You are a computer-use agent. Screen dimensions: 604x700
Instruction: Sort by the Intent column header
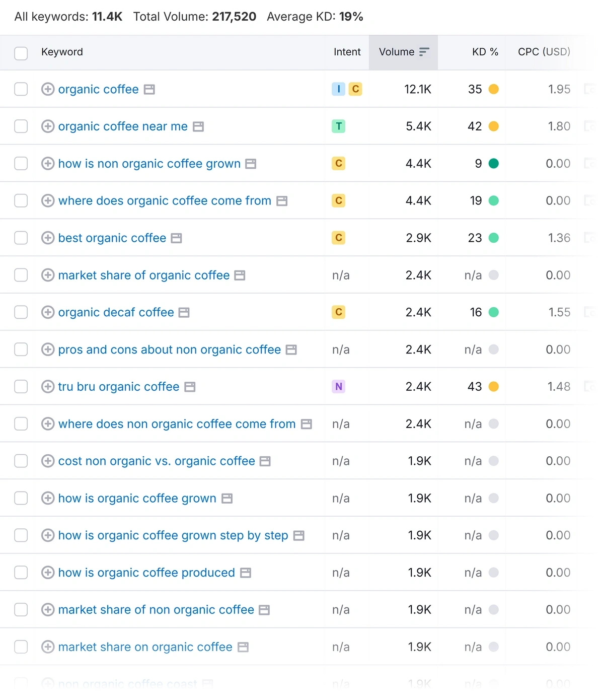tap(347, 52)
